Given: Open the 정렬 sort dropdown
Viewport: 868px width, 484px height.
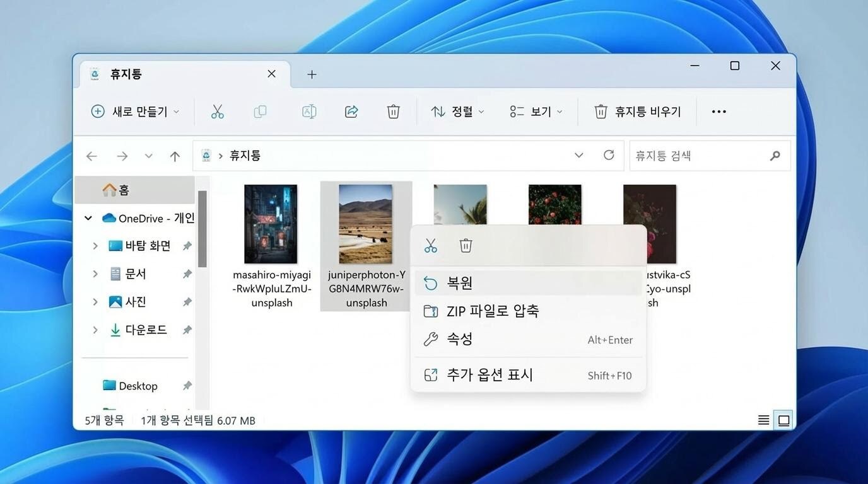Looking at the screenshot, I should tap(457, 112).
